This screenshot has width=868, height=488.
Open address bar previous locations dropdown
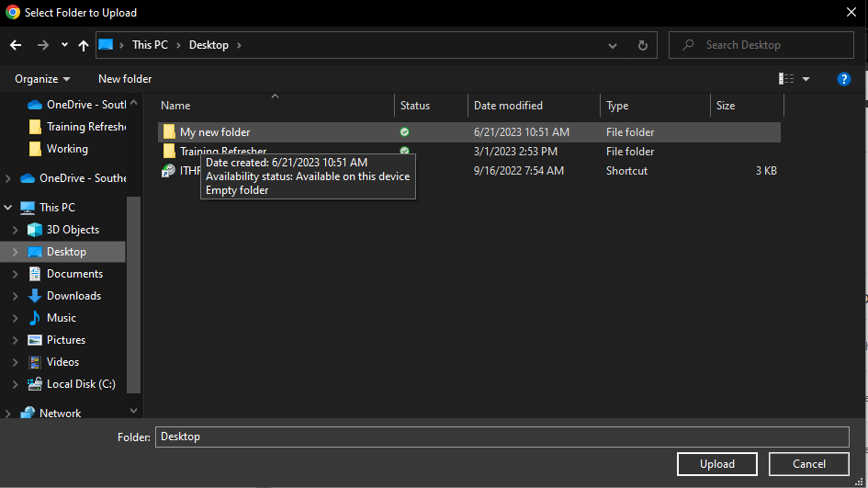coord(613,45)
